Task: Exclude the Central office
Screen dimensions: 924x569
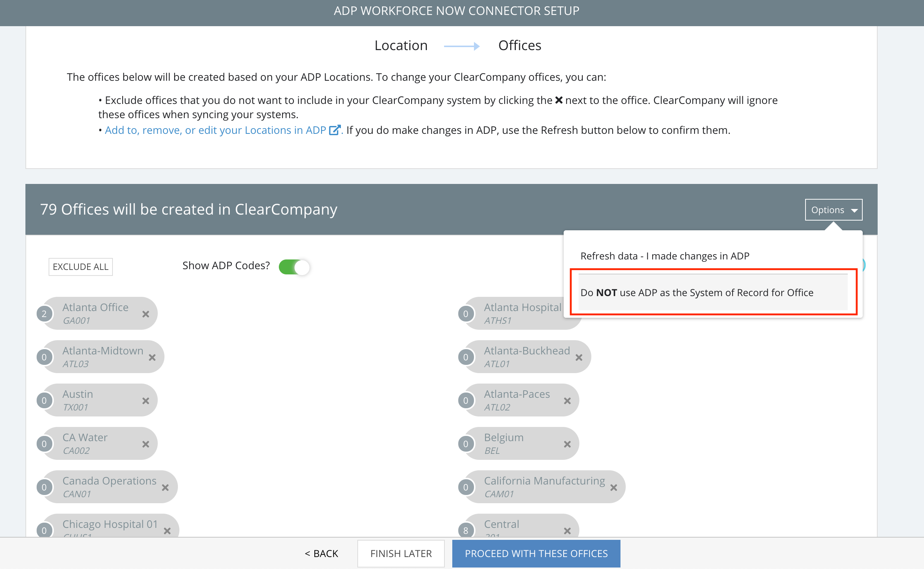Action: (567, 530)
